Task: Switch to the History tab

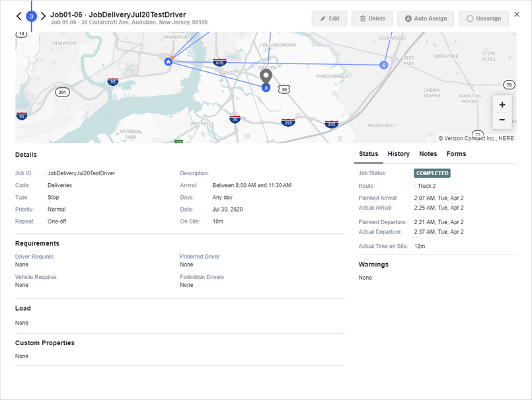Action: click(x=399, y=153)
